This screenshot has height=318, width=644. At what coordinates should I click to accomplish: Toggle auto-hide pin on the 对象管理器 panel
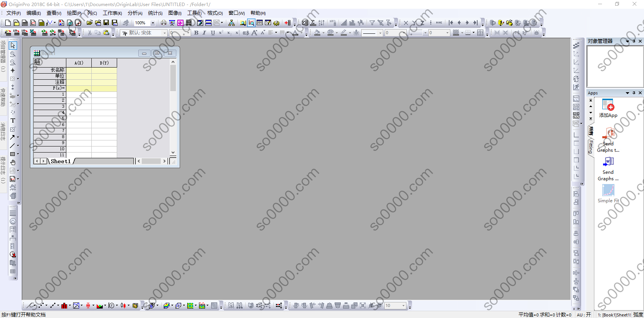click(634, 41)
